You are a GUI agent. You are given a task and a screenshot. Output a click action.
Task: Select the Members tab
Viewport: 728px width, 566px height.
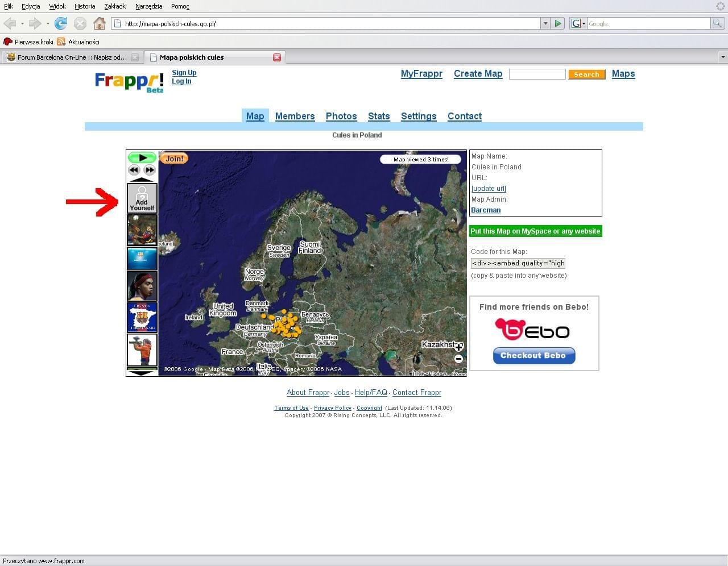pyautogui.click(x=295, y=116)
